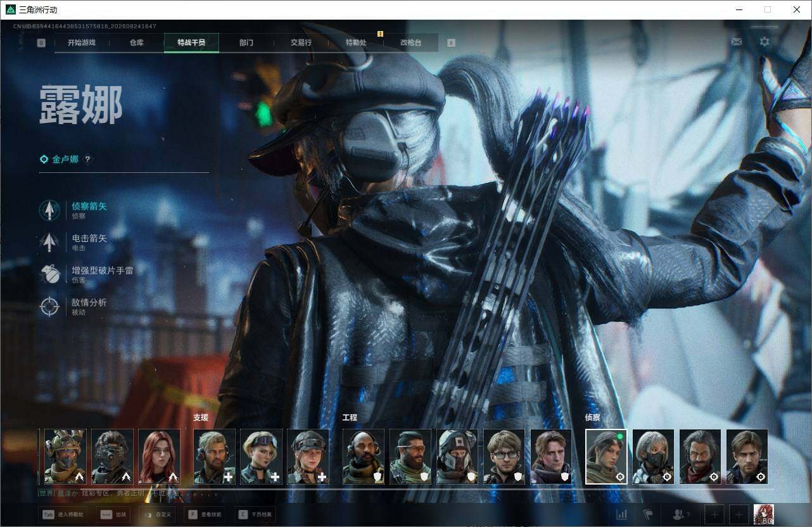Click the plus slot next to the friends icon
Image resolution: width=812 pixels, height=527 pixels.
pyautogui.click(x=714, y=515)
